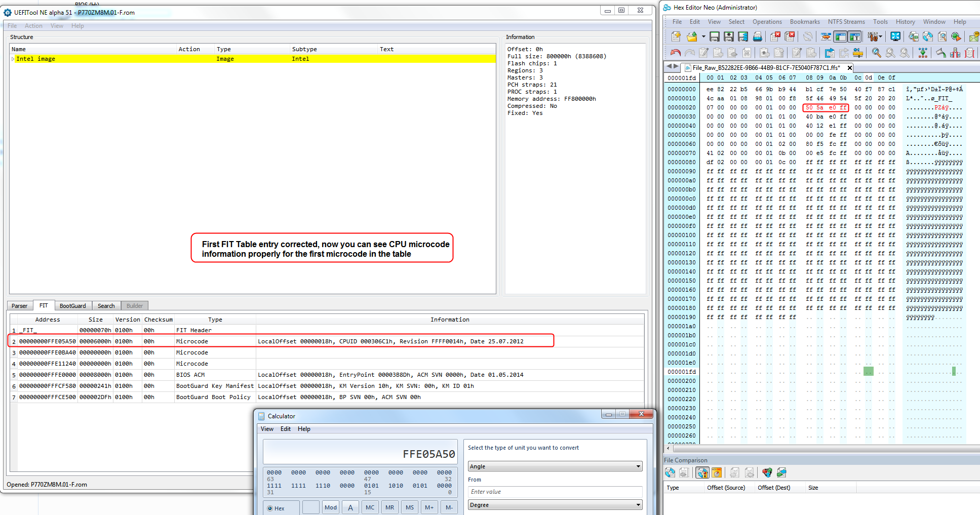Screen dimensions: 980x515
Task: Click Open file folder icon in Hex Editor
Action: [x=692, y=36]
